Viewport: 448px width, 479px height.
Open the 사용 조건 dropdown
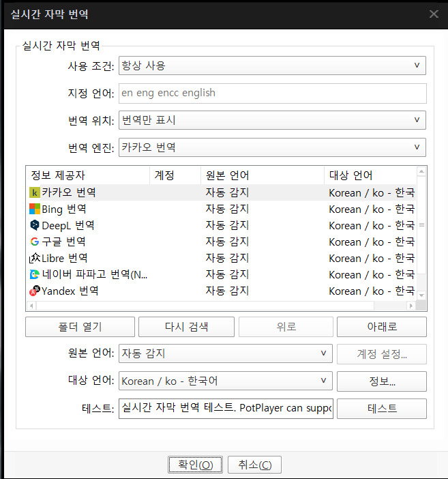tap(272, 66)
